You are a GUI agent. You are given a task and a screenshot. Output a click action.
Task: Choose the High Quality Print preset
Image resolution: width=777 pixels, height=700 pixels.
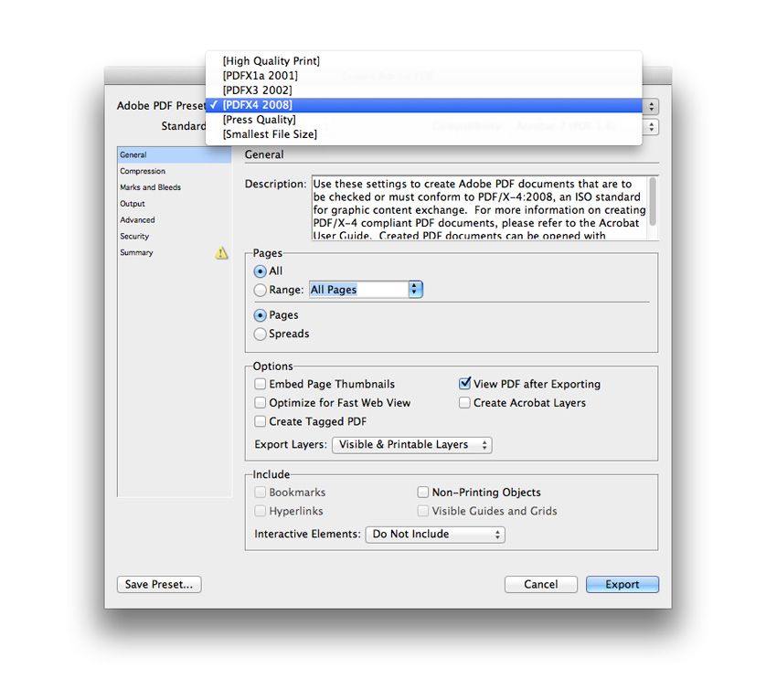(x=423, y=61)
